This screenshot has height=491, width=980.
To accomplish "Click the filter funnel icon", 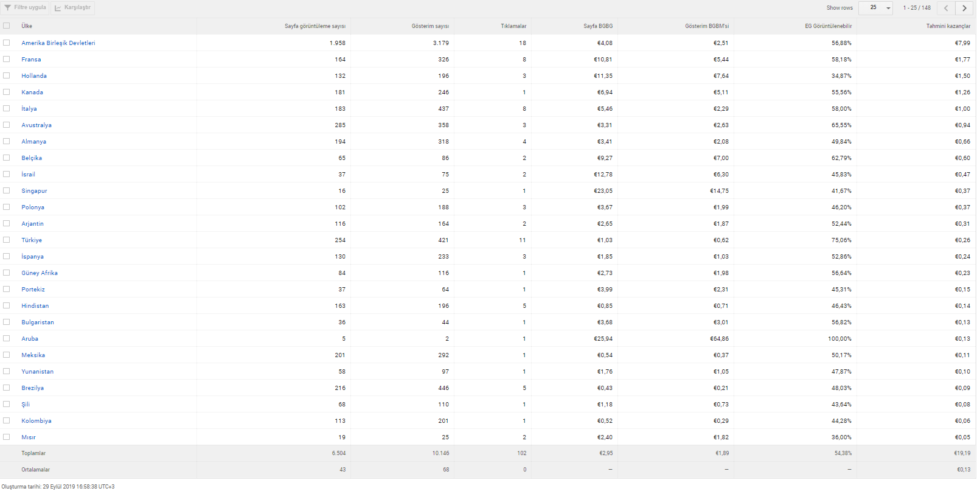I will pos(7,7).
